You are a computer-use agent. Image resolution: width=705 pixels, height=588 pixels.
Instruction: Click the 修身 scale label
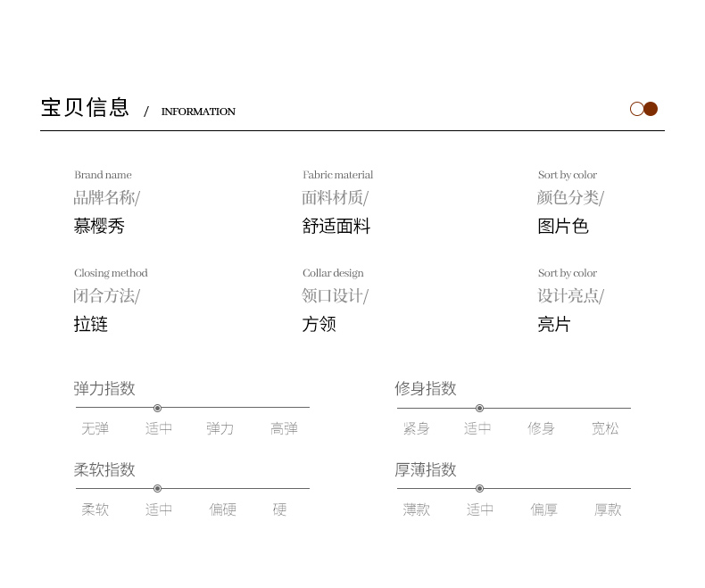541,428
